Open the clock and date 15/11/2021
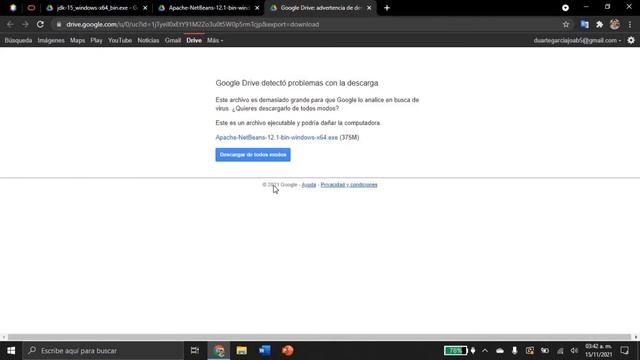Screen dimensions: 640x360 click(599, 351)
